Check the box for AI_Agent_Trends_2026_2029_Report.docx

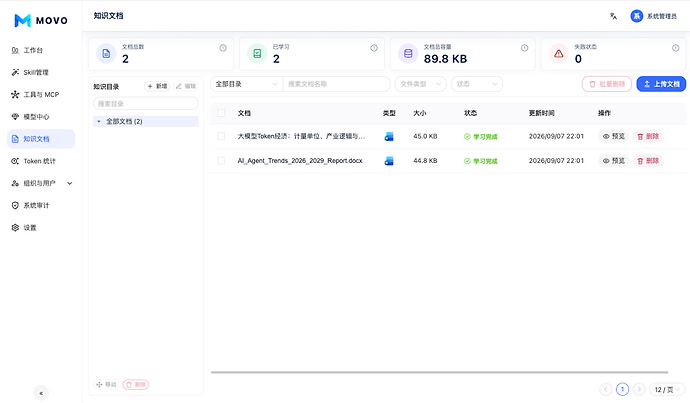pos(221,161)
